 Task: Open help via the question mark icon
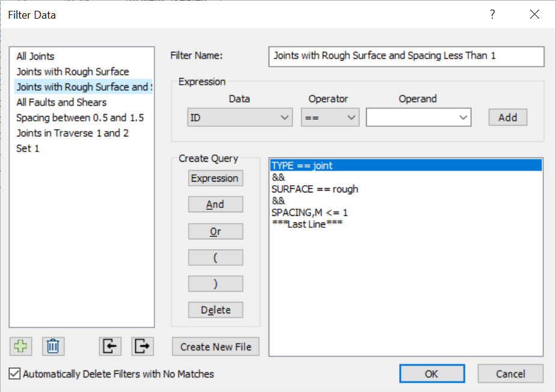tap(492, 14)
